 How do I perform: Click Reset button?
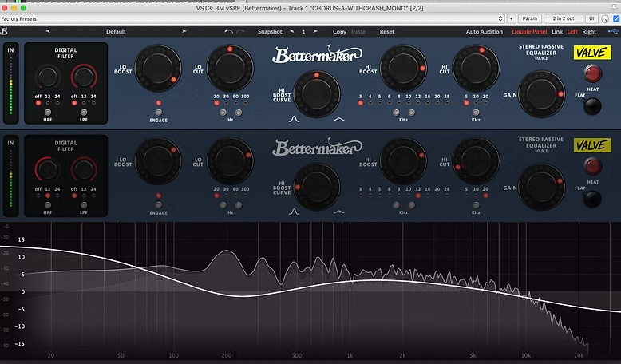click(x=387, y=32)
